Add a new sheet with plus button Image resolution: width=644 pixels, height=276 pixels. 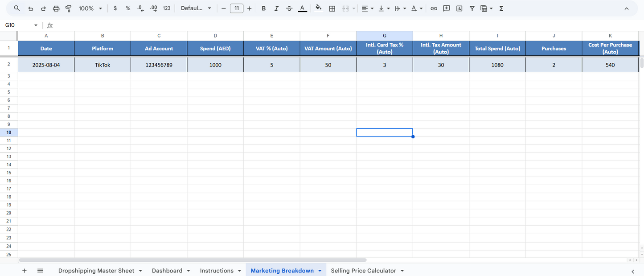tap(25, 271)
